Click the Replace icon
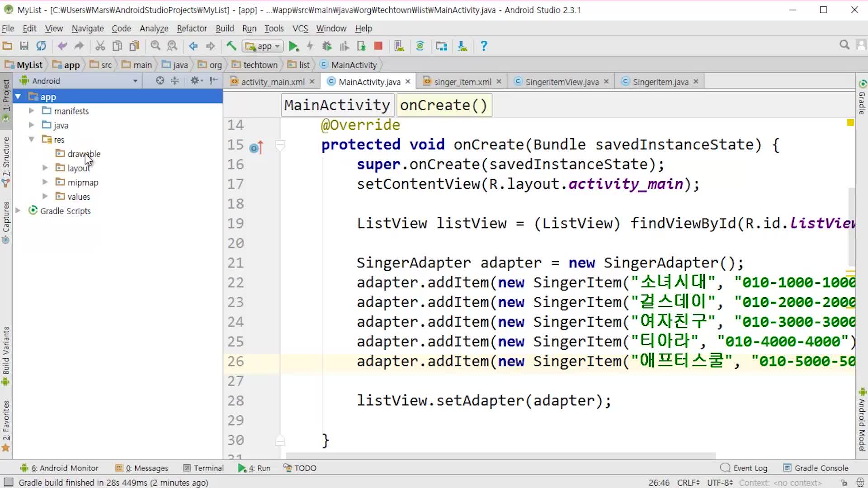 (x=172, y=46)
